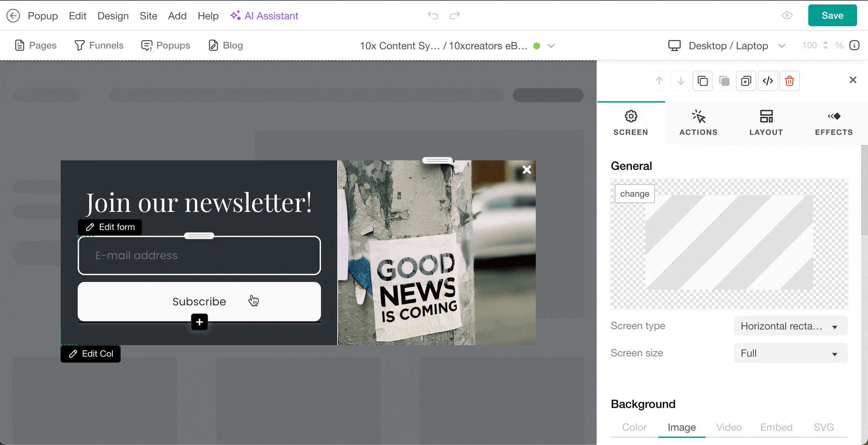Save the popup with the Save button

tap(832, 15)
